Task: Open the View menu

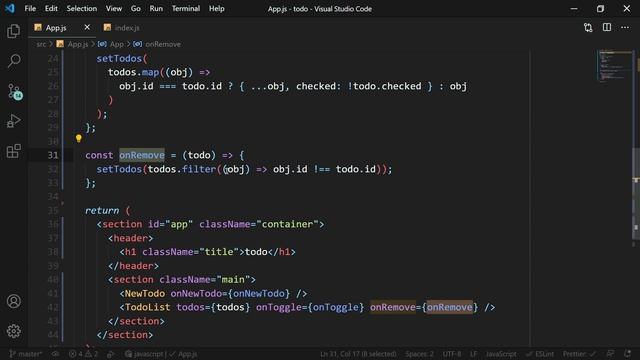Action: (x=114, y=8)
